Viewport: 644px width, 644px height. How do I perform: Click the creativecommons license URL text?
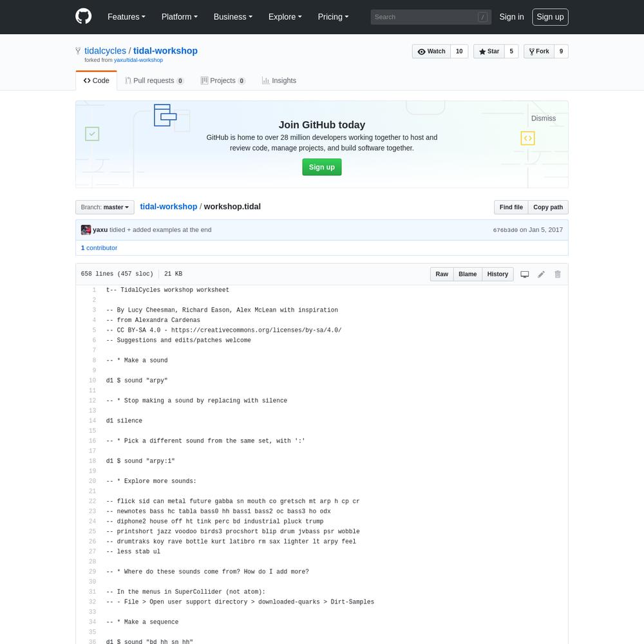pyautogui.click(x=256, y=330)
